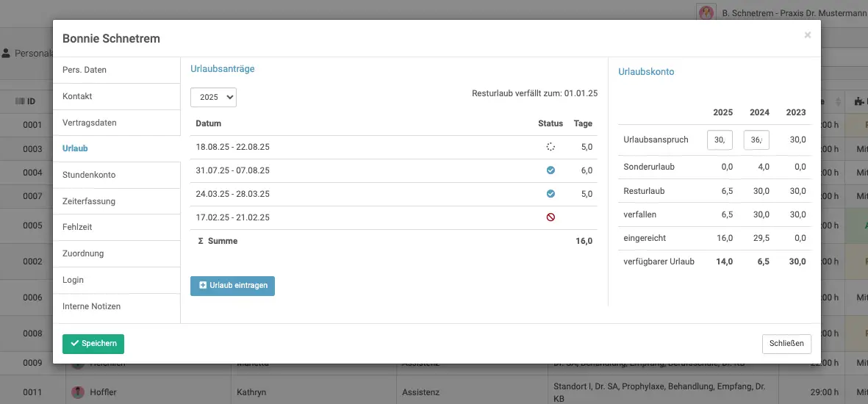Click user avatar of B. Schnetrem
Viewport: 868px width, 404px height.
coord(706,12)
